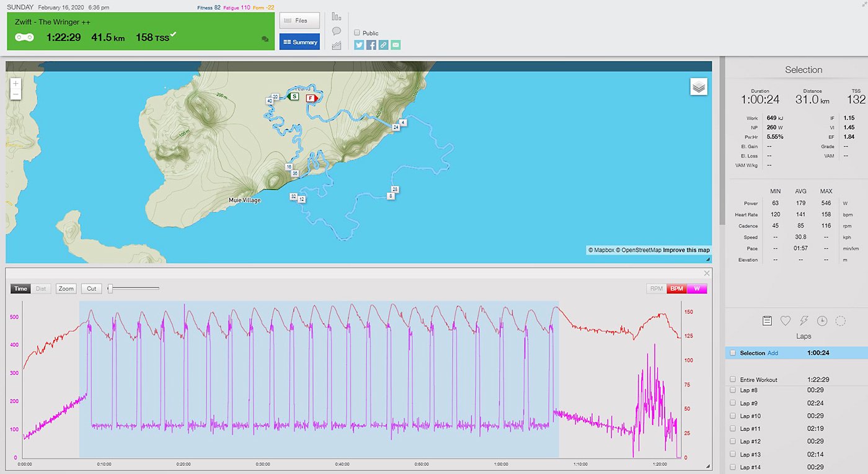Open the workout comments icon in green header
The image size is (868, 474).
tap(265, 39)
